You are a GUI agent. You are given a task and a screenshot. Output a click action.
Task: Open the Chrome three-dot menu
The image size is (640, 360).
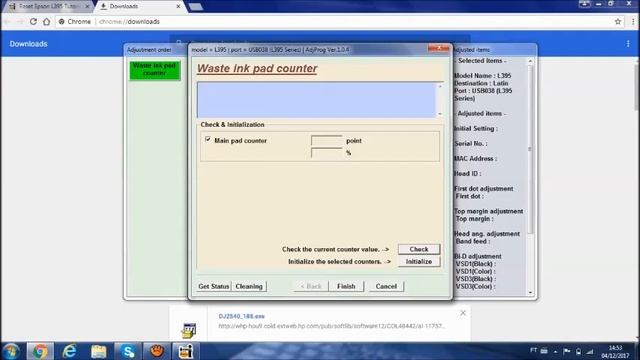point(633,22)
